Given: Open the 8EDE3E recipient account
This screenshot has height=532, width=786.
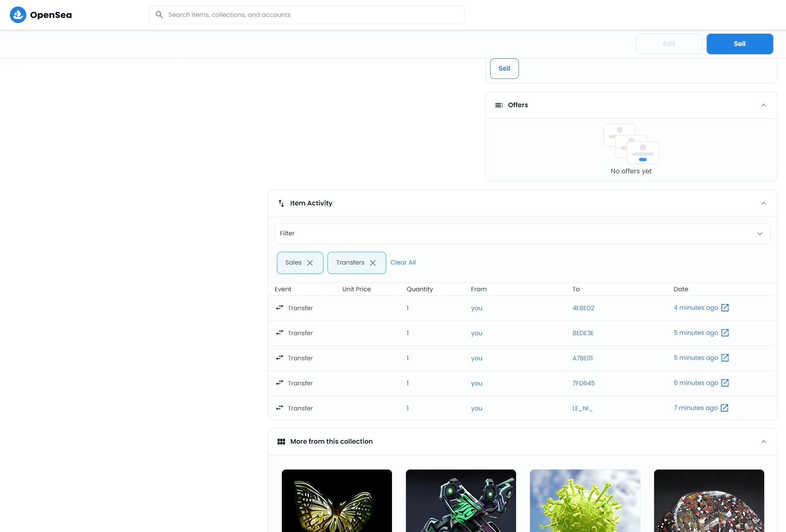Looking at the screenshot, I should [583, 333].
